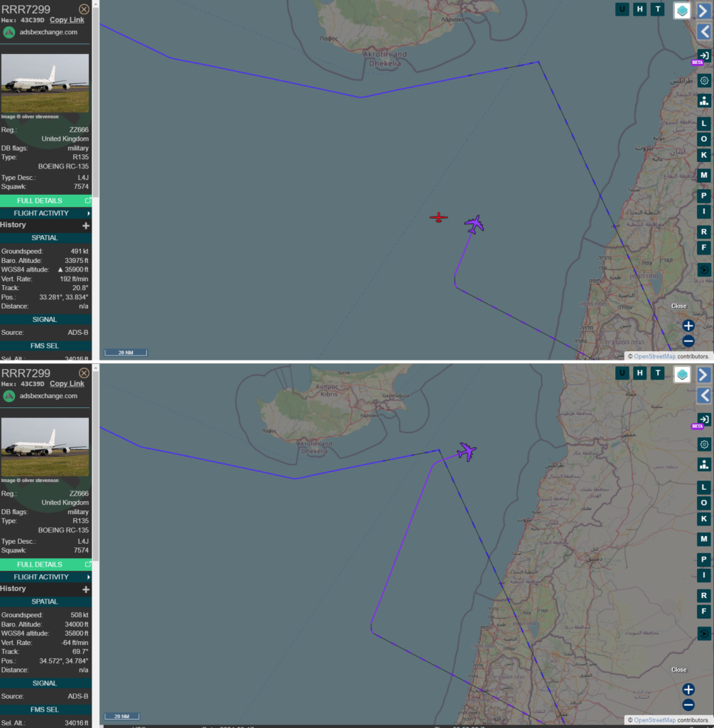
Task: Click the upper panel's vertical scrollbar
Action: (96, 102)
